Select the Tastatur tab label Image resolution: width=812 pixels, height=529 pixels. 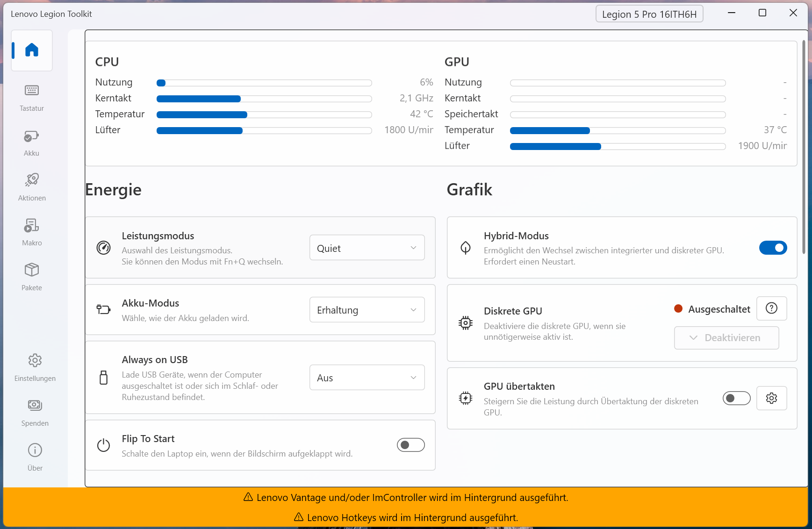pyautogui.click(x=32, y=108)
